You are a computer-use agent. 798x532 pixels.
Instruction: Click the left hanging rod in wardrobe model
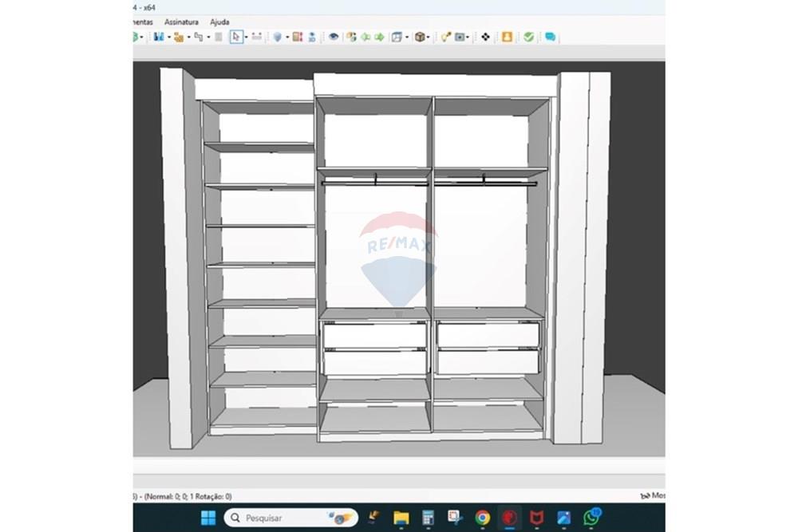(x=375, y=183)
